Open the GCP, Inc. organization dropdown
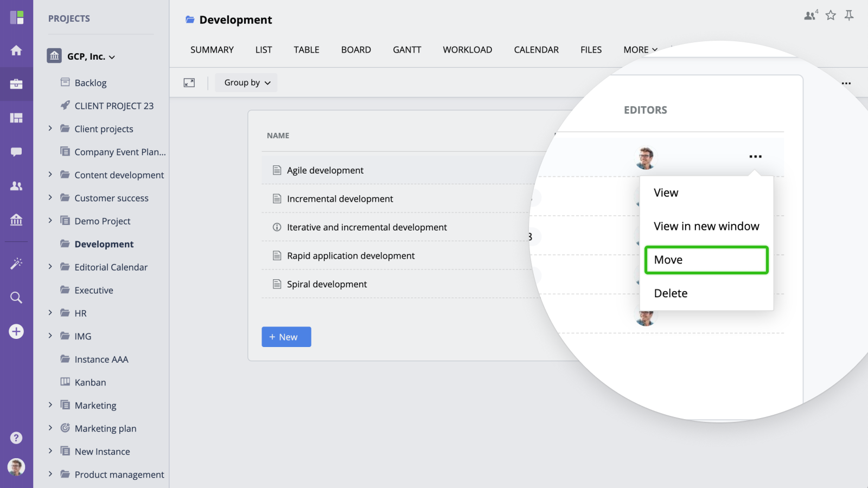Viewport: 868px width, 488px height. click(x=112, y=57)
